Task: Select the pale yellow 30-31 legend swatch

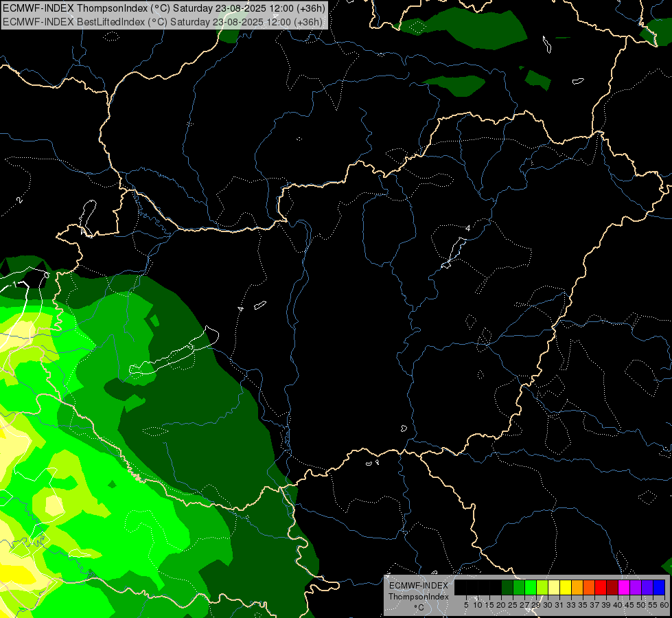Action: (x=554, y=587)
